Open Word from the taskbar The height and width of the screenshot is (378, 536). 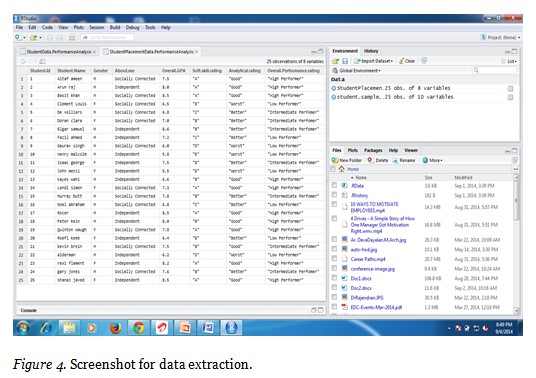pyautogui.click(x=208, y=328)
